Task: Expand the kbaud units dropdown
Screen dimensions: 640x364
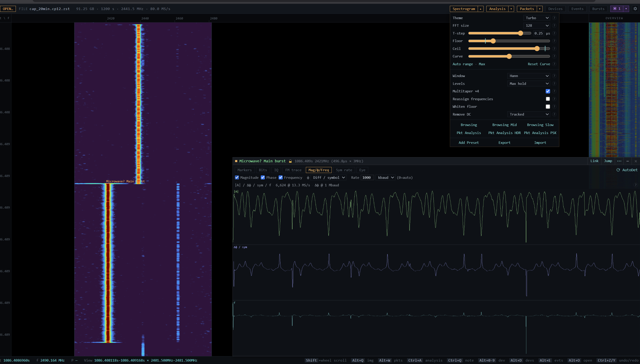Action: pos(385,177)
